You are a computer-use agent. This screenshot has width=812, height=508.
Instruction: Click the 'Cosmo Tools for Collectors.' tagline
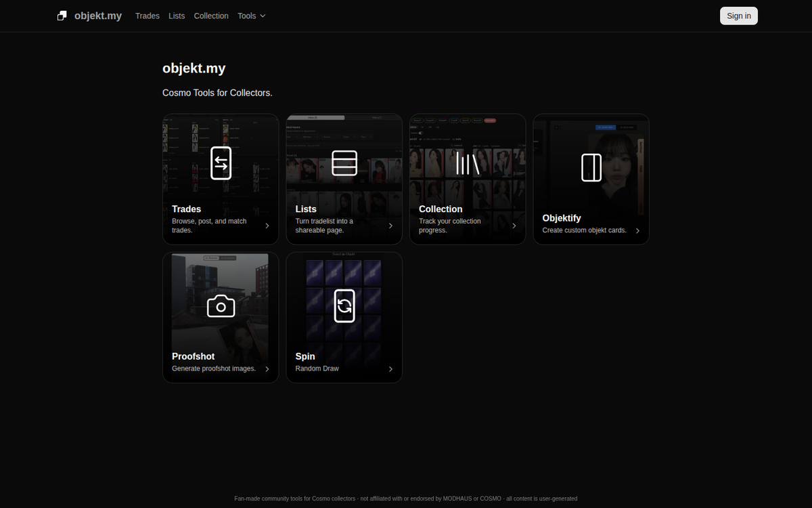click(217, 93)
